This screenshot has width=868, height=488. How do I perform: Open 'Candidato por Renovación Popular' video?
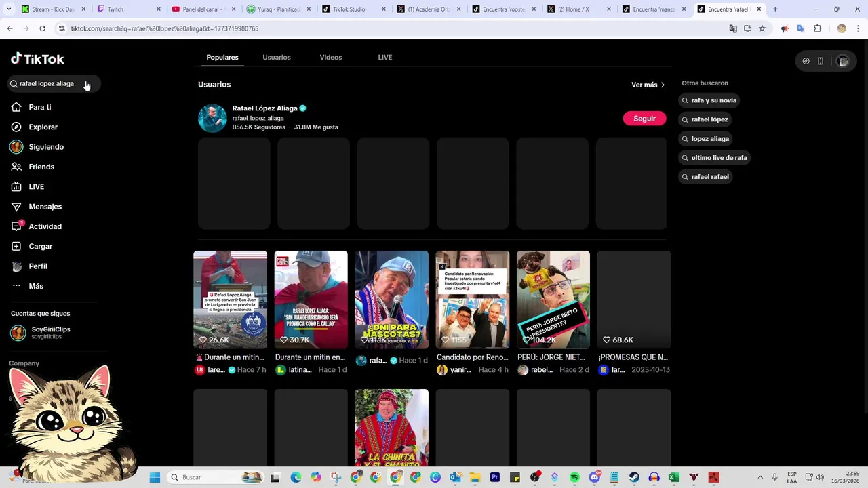click(x=473, y=300)
